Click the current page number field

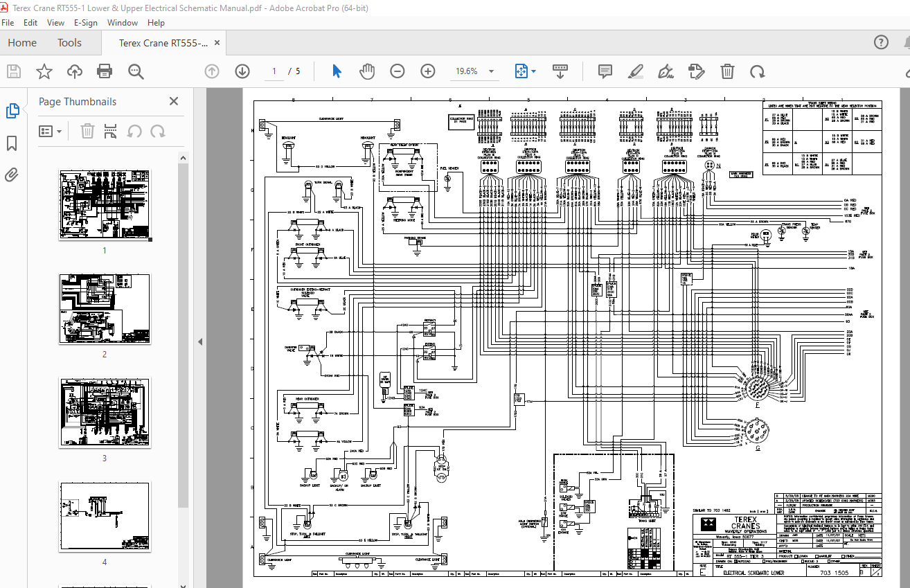pyautogui.click(x=274, y=71)
